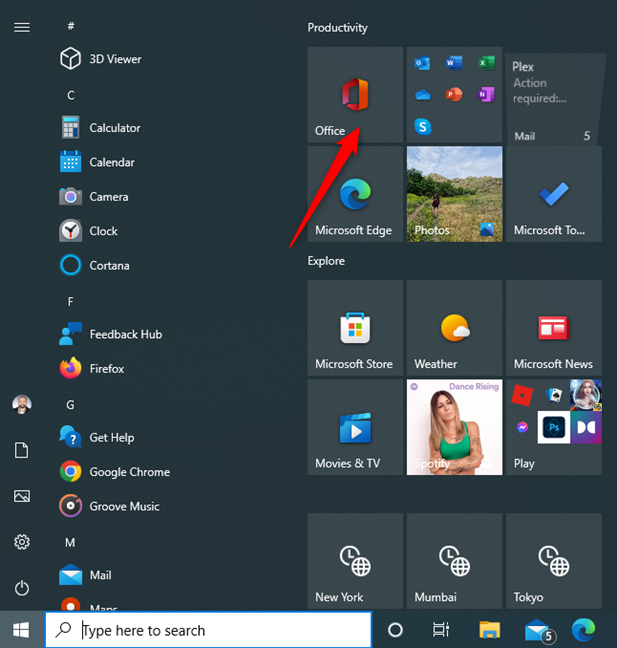Open File Explorer from the taskbar
This screenshot has width=617, height=648.
pyautogui.click(x=490, y=630)
